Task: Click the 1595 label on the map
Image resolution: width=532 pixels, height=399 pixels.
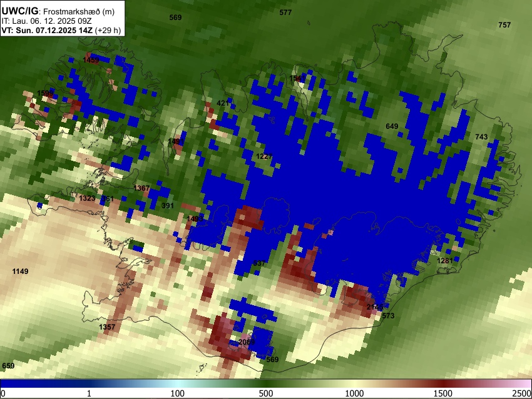Action: click(x=45, y=93)
